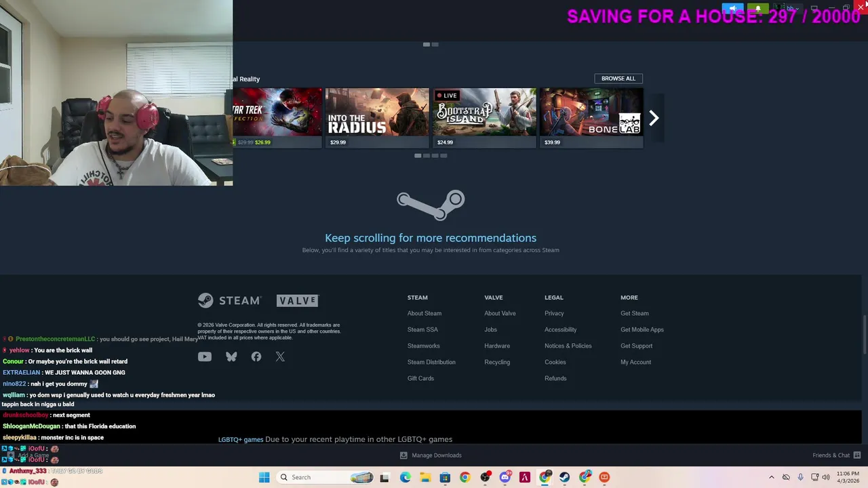868x488 pixels.
Task: Open the BONELAB game tile
Action: point(591,118)
